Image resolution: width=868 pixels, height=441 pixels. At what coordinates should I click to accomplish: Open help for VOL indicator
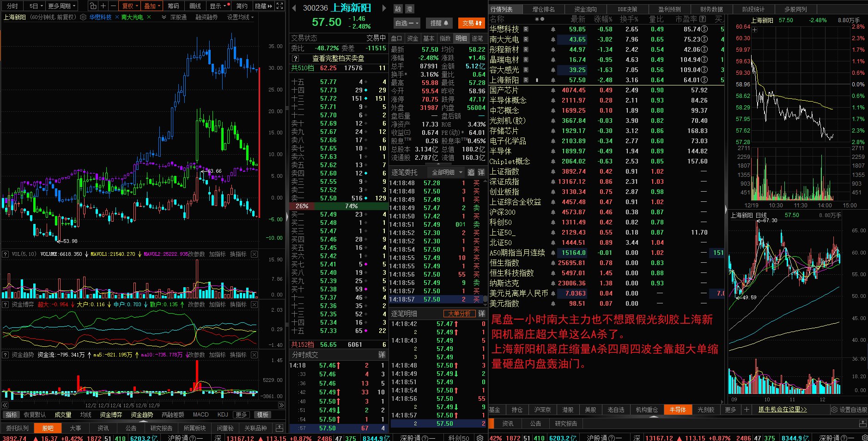point(6,254)
